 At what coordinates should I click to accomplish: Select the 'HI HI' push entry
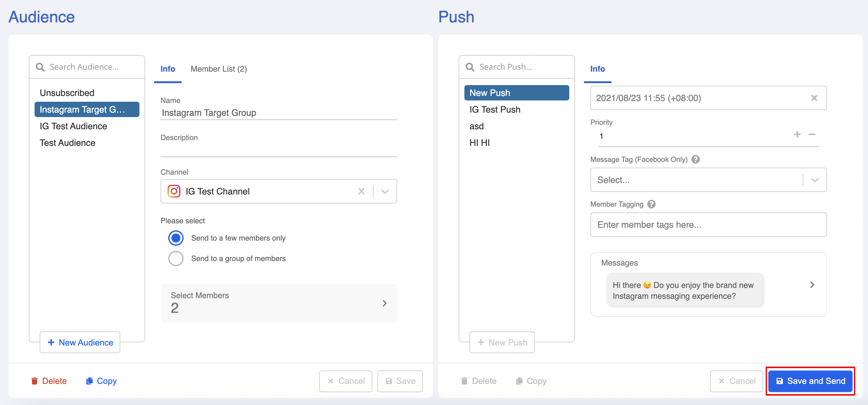coord(517,143)
